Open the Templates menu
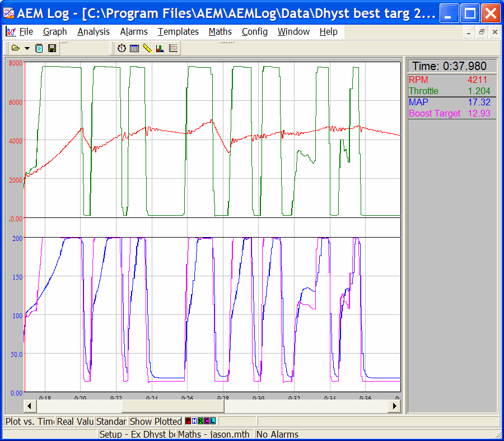The image size is (504, 441). click(178, 31)
